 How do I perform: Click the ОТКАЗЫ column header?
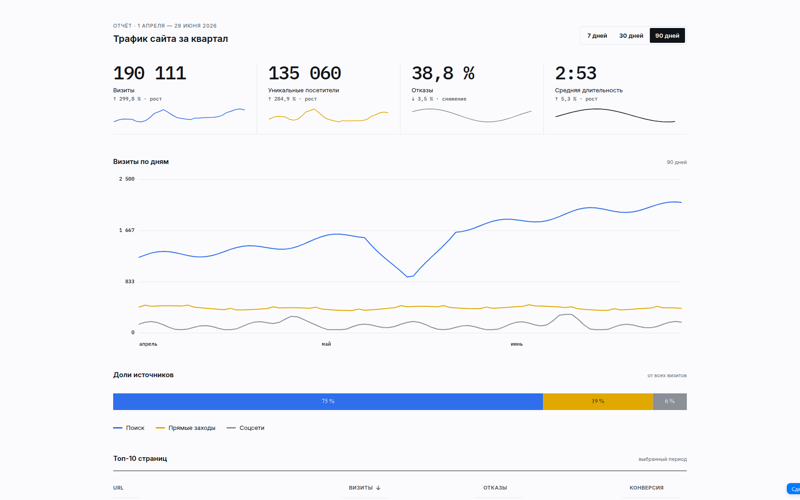point(495,488)
